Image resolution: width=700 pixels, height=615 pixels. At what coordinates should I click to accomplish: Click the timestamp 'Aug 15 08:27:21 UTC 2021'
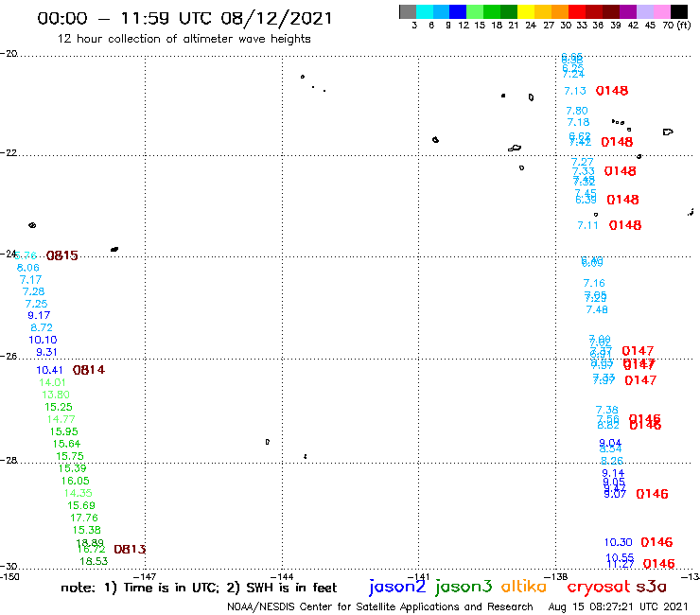point(618,606)
